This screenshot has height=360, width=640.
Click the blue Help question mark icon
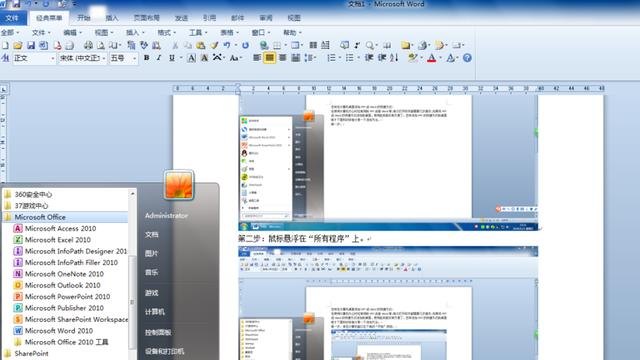pyautogui.click(x=467, y=58)
